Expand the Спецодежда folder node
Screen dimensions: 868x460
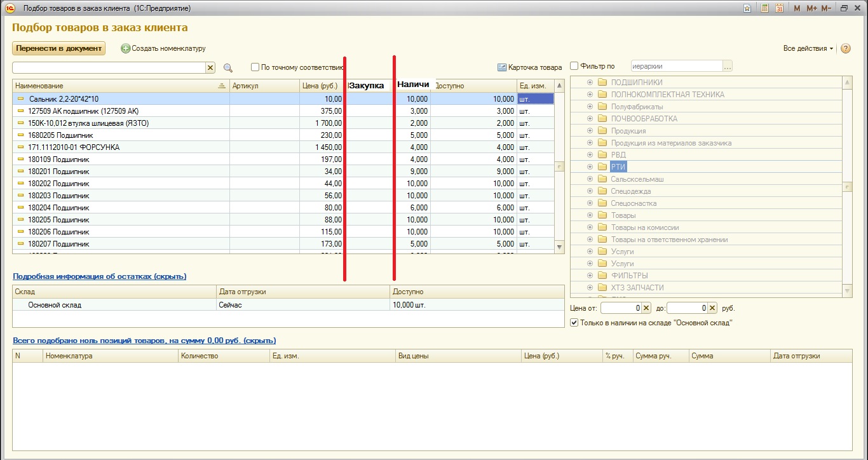(590, 191)
